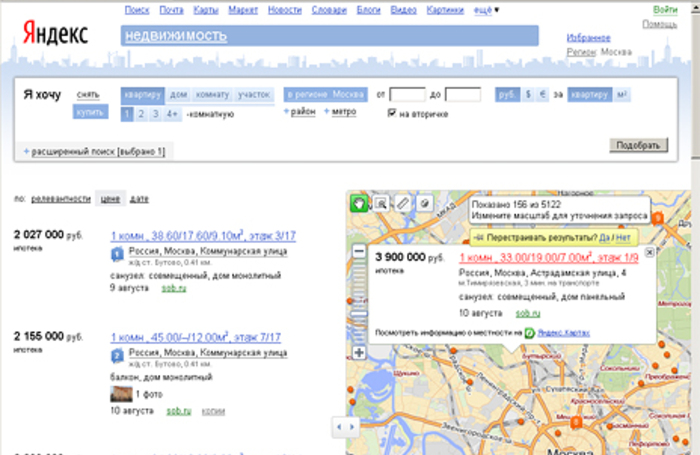Click the 'до' maximum price field
This screenshot has height=455, width=700.
coord(463,95)
